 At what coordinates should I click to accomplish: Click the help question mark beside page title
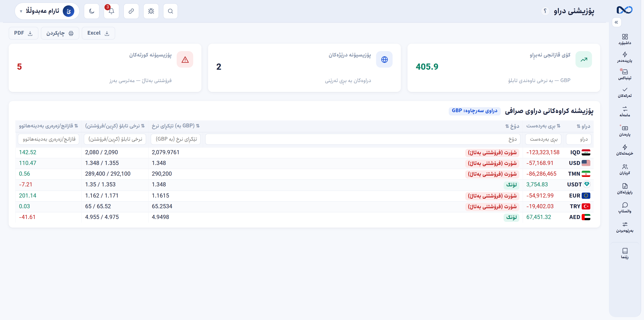[545, 11]
